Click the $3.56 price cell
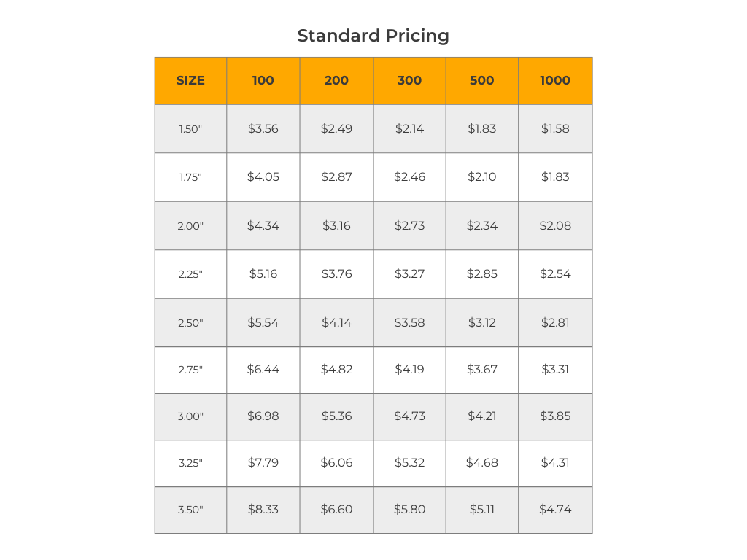747x560 pixels. [x=263, y=128]
